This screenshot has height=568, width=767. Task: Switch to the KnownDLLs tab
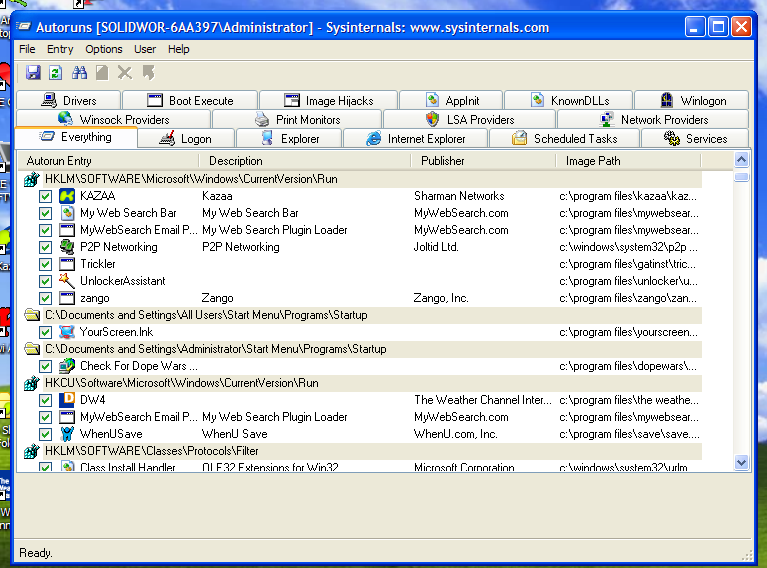(569, 100)
